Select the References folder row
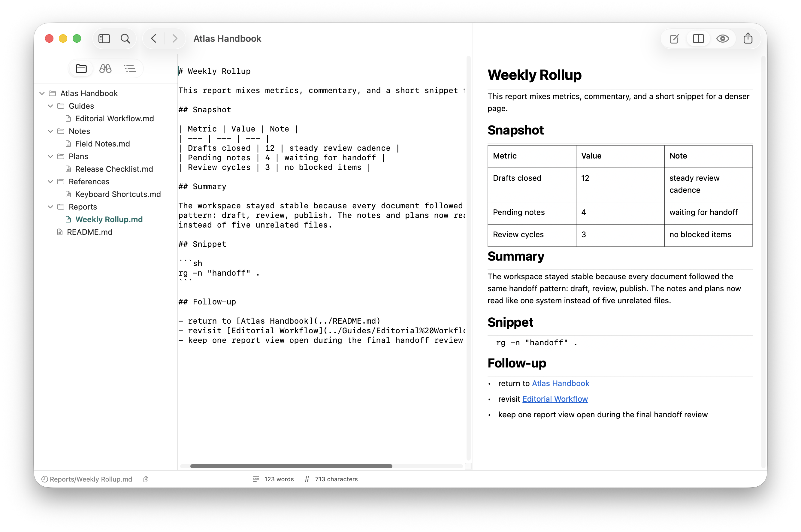The height and width of the screenshot is (532, 801). 105,182
